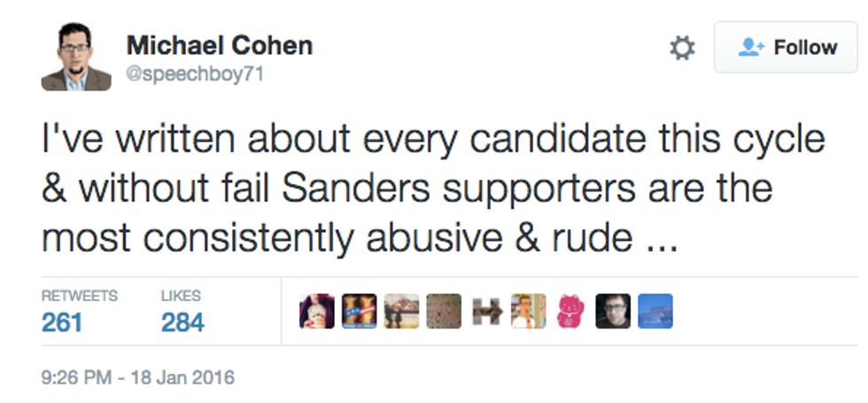This screenshot has width=868, height=403.
Task: Open the blue sky liker avatar
Action: [655, 312]
